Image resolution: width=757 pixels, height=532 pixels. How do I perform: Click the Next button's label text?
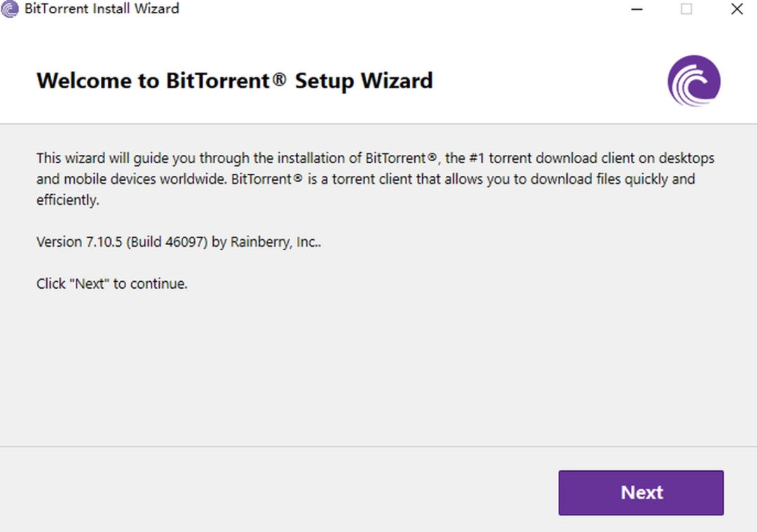tap(641, 493)
